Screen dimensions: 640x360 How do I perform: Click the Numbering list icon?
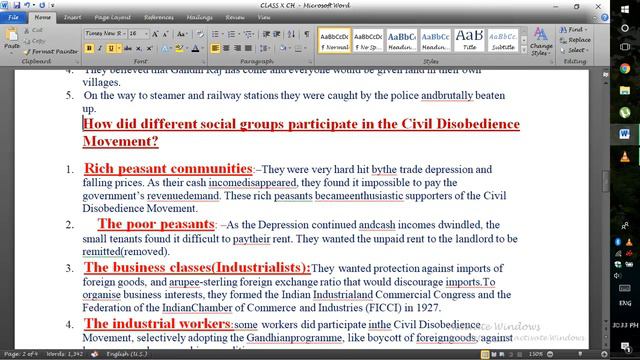(231, 34)
